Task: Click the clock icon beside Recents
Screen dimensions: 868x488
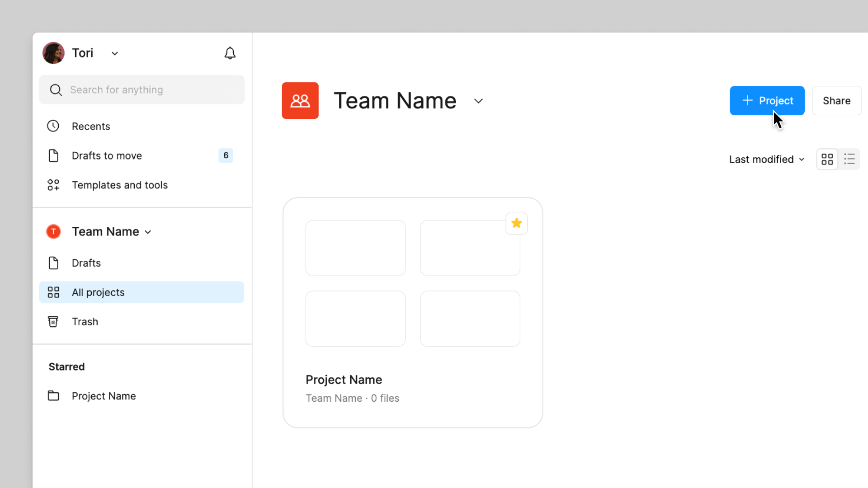Action: pos(53,126)
